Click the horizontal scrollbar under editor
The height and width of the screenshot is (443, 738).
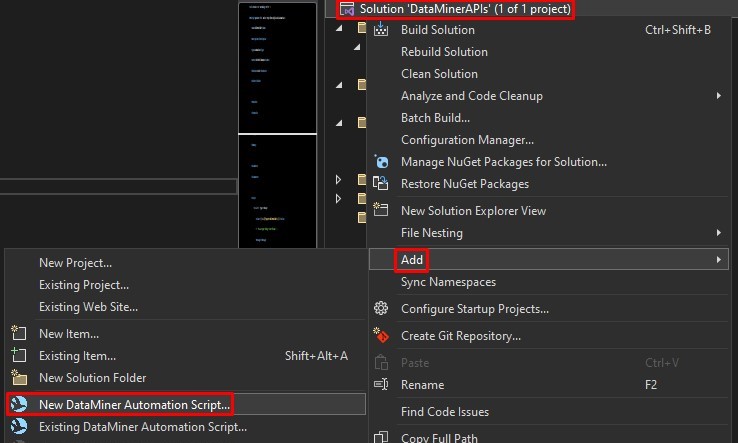(x=118, y=186)
